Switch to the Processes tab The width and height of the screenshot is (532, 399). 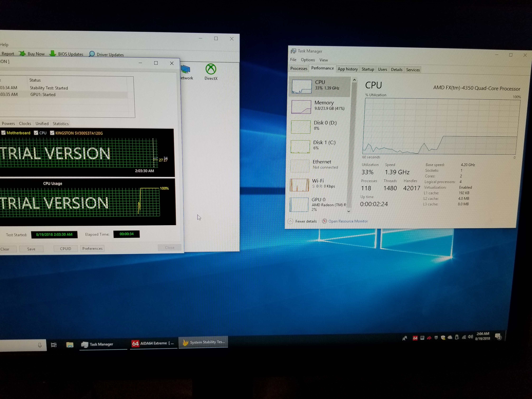coord(299,68)
